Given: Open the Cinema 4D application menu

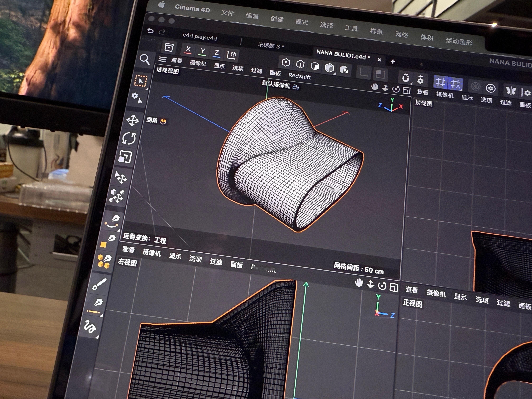Looking at the screenshot, I should click(192, 8).
